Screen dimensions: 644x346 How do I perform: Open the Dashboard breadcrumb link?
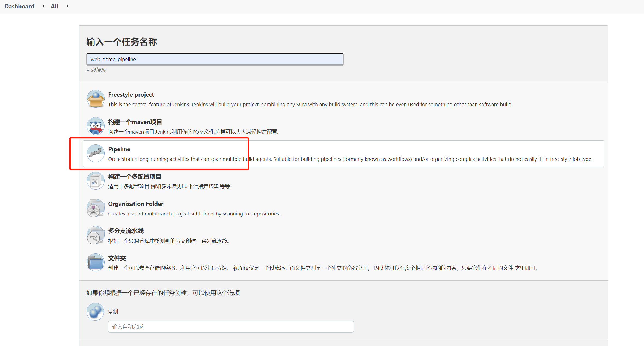[19, 6]
